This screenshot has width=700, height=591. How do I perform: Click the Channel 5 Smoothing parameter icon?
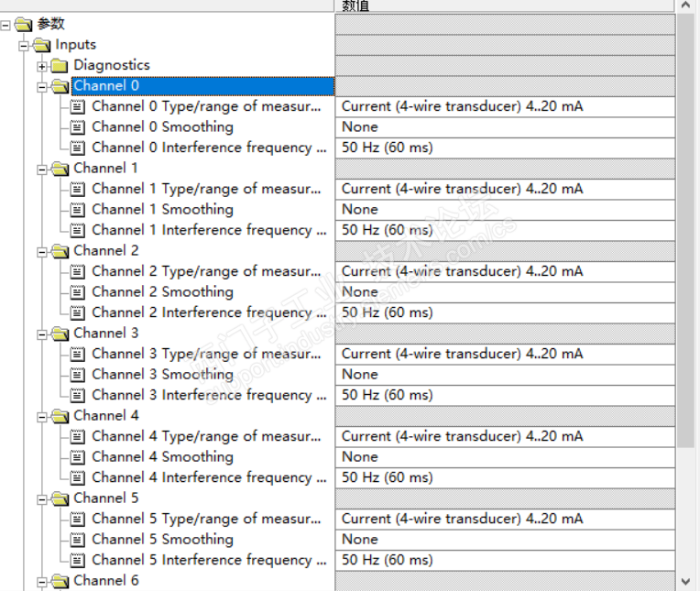pyautogui.click(x=79, y=540)
